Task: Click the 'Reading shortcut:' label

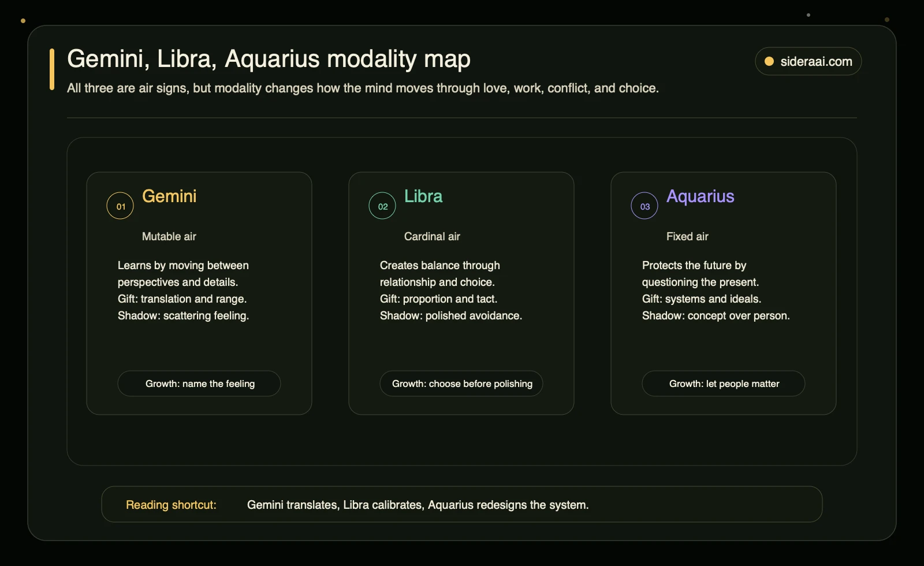Action: (x=171, y=505)
